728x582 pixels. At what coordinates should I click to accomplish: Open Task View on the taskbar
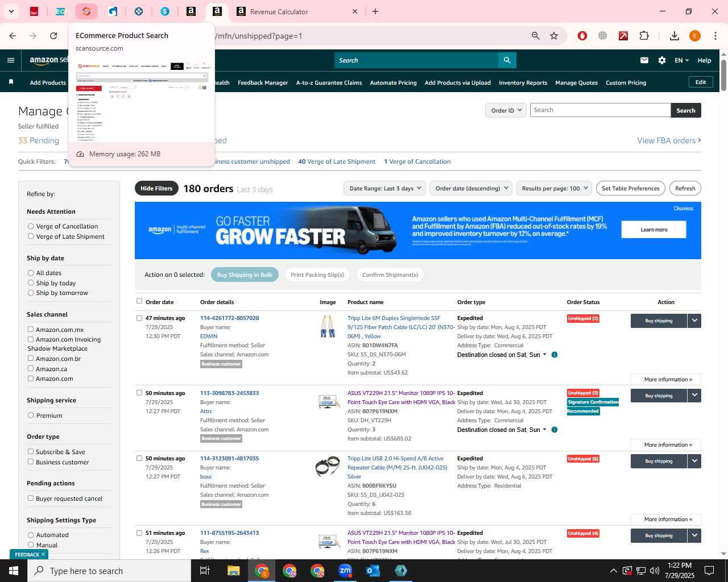tap(205, 571)
